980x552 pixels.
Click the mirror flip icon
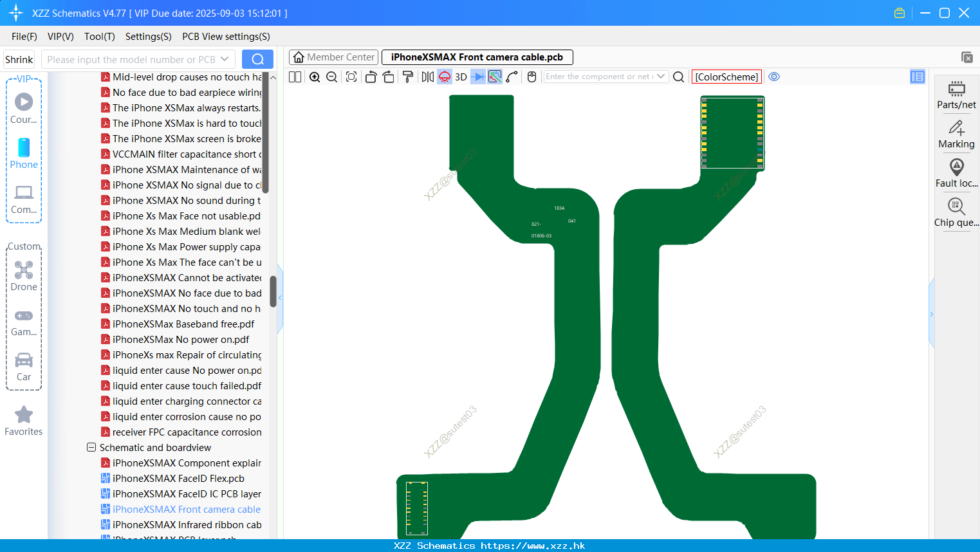coord(427,77)
